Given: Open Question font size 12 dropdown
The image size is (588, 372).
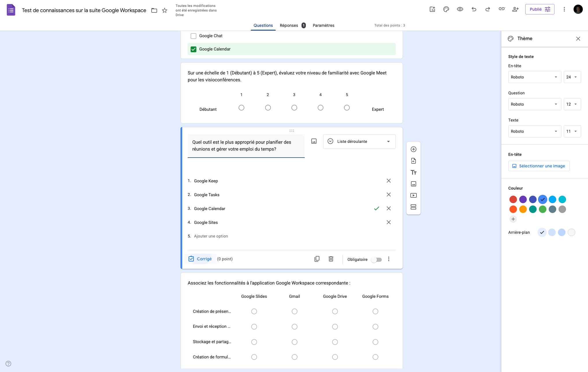Looking at the screenshot, I should 572,104.
